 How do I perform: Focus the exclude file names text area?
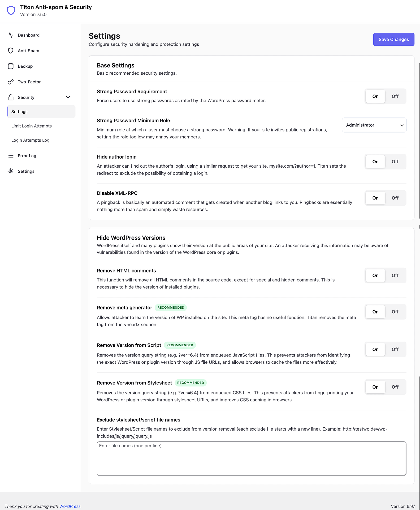(x=251, y=458)
